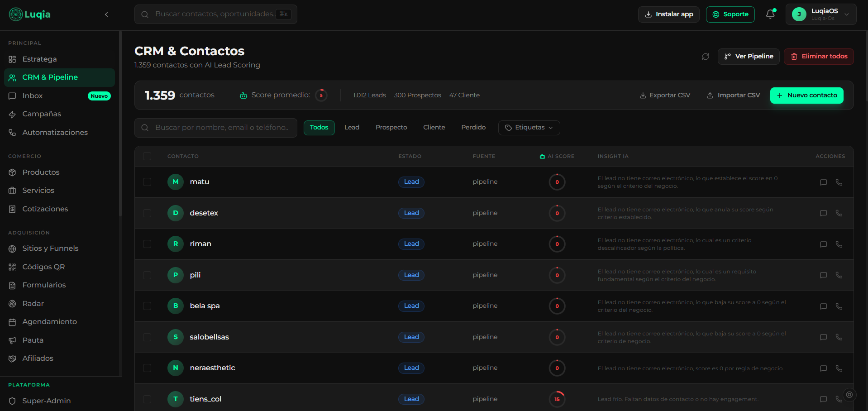
Task: Open the message icon for riman
Action: [823, 244]
